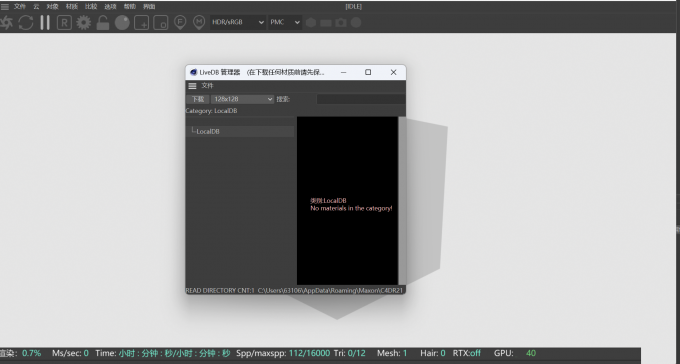The width and height of the screenshot is (680, 364).
Task: Open the 文件 menu in LiveDB manager
Action: tap(207, 86)
